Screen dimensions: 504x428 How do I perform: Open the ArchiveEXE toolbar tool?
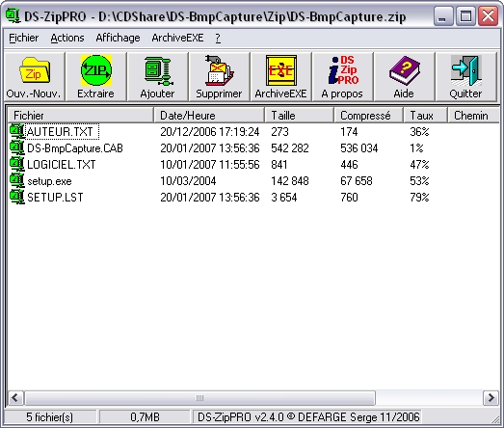tap(281, 77)
